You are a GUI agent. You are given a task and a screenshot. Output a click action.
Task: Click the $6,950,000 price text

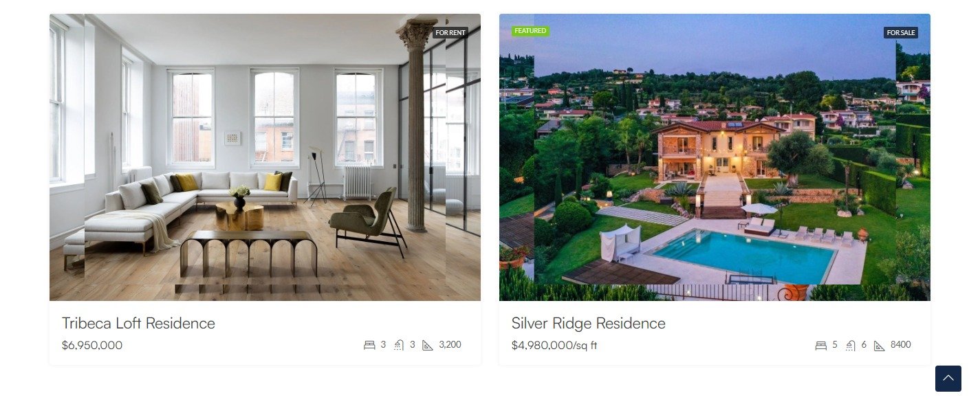[92, 345]
